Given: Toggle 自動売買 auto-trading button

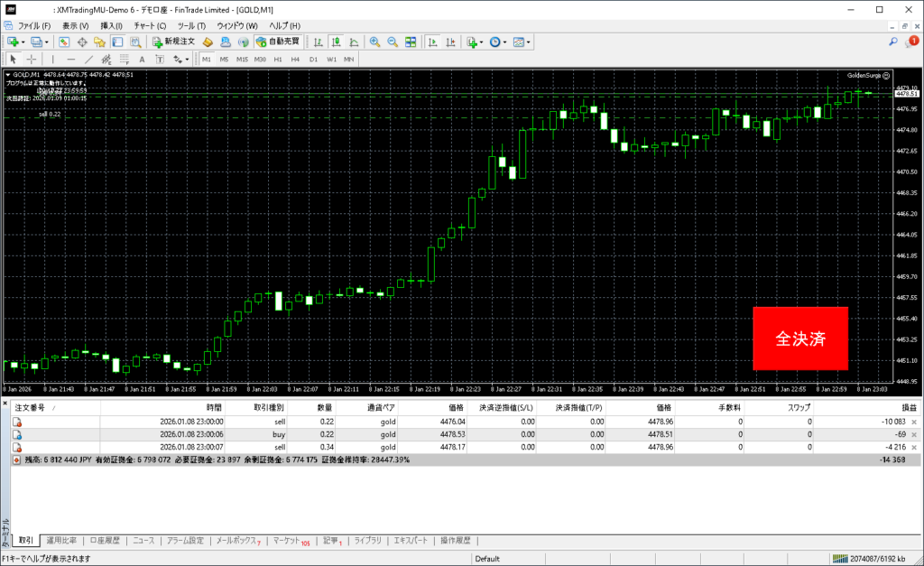Looking at the screenshot, I should 279,42.
